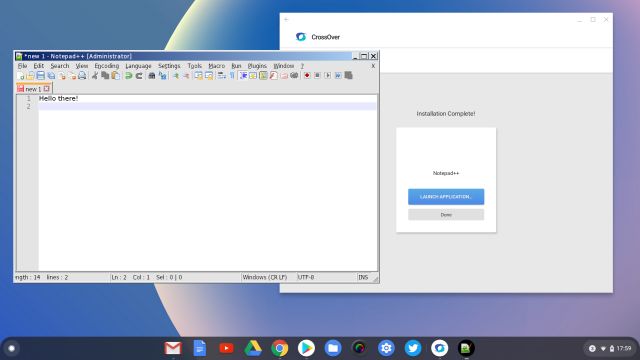The height and width of the screenshot is (360, 640).
Task: Click the Launch Application button
Action: tap(446, 197)
